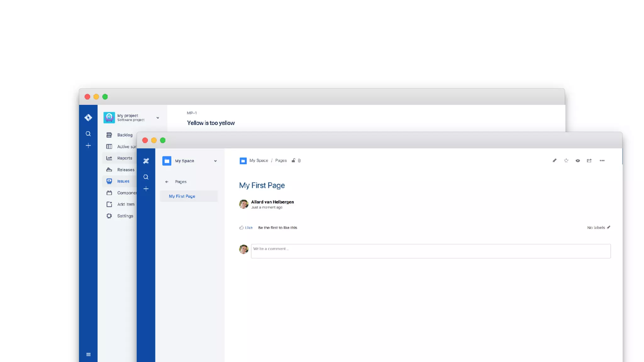Viewport: 644px width, 362px height.
Task: Expand the My project switcher chevron
Action: click(158, 118)
